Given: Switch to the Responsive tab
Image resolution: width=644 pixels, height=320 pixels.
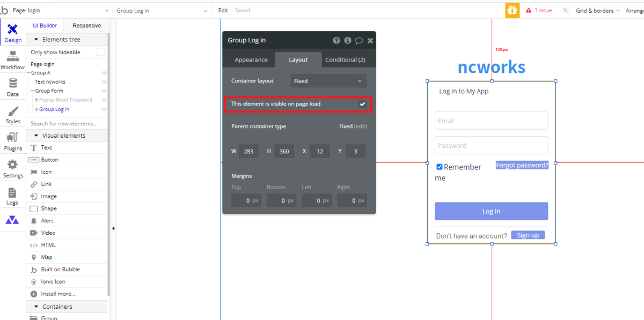Looking at the screenshot, I should point(86,26).
